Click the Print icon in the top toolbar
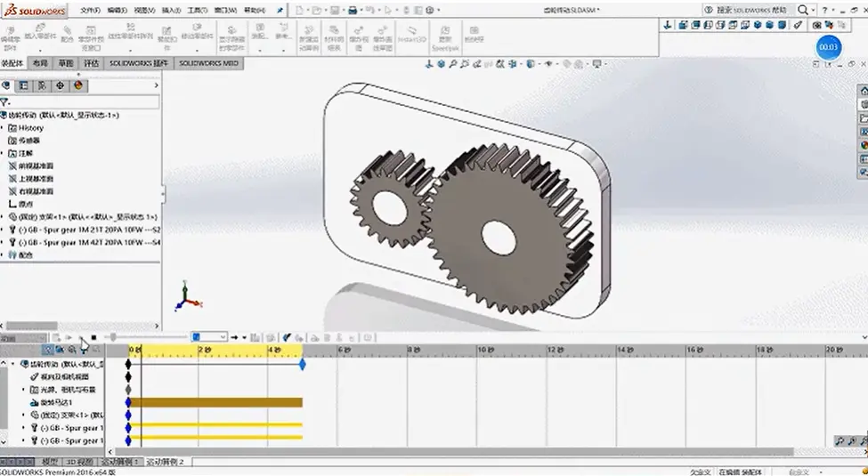The width and height of the screenshot is (868, 476). [x=352, y=10]
